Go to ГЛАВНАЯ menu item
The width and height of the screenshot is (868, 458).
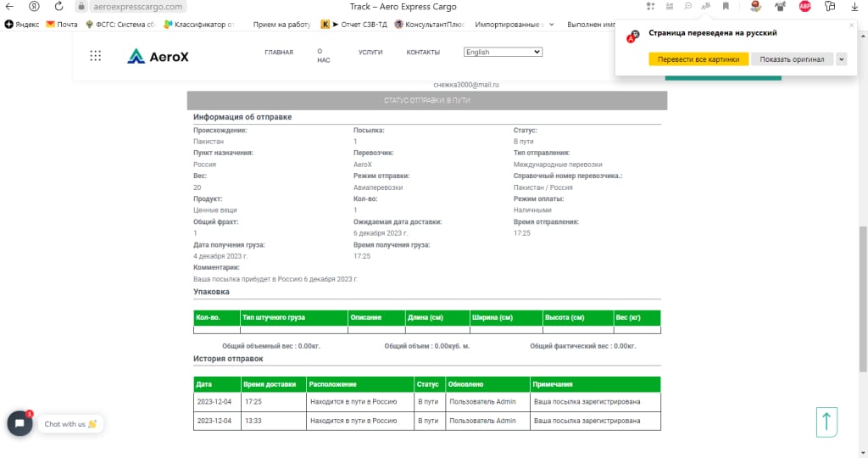tap(279, 52)
